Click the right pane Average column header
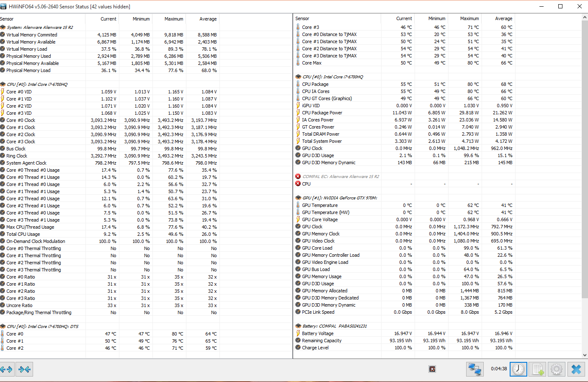 coord(498,18)
